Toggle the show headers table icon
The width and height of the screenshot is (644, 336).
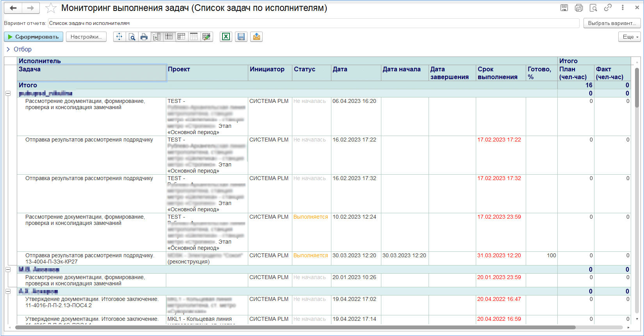click(x=169, y=37)
